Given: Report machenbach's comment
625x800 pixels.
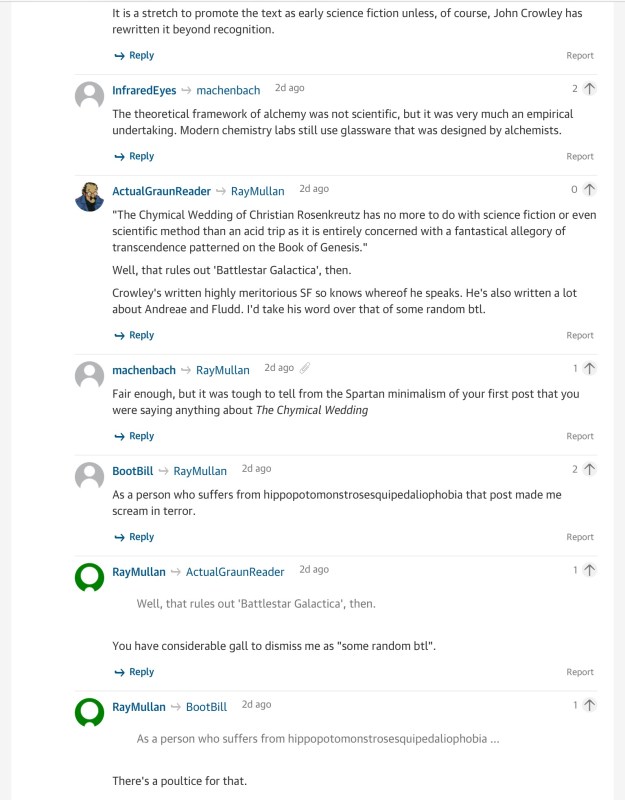Looking at the screenshot, I should (580, 436).
